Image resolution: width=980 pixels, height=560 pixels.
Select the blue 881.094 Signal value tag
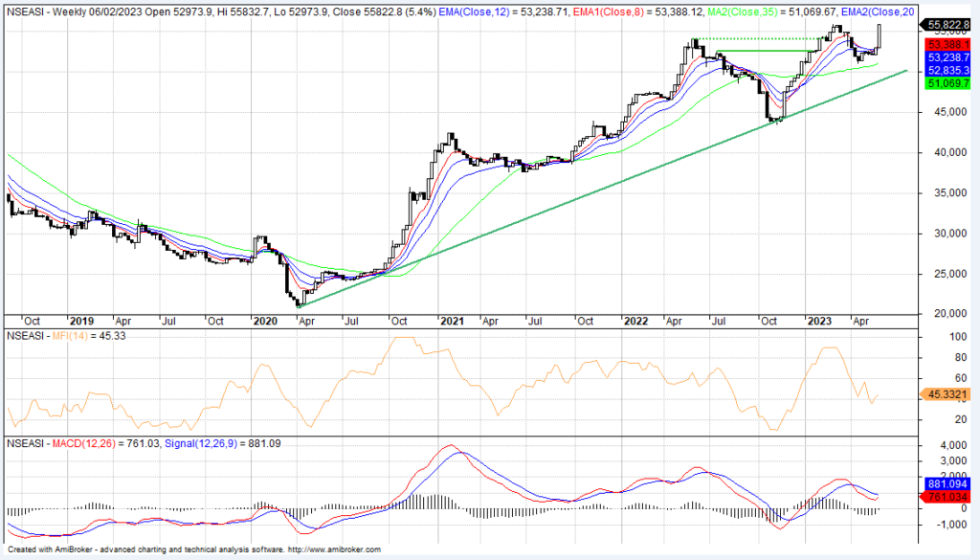coord(947,483)
